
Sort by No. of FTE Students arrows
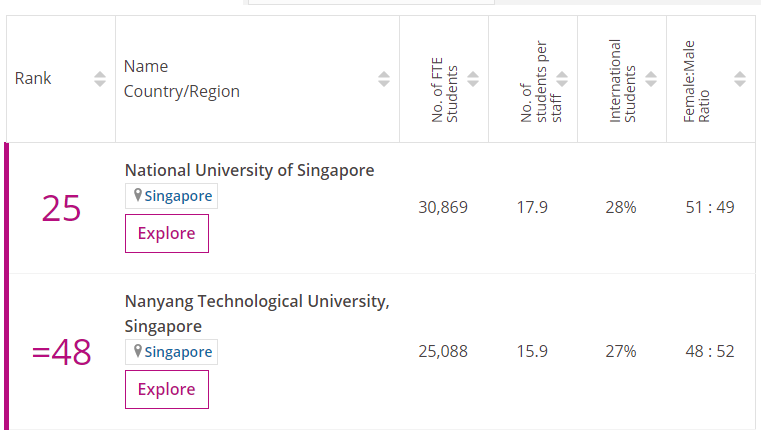[473, 79]
